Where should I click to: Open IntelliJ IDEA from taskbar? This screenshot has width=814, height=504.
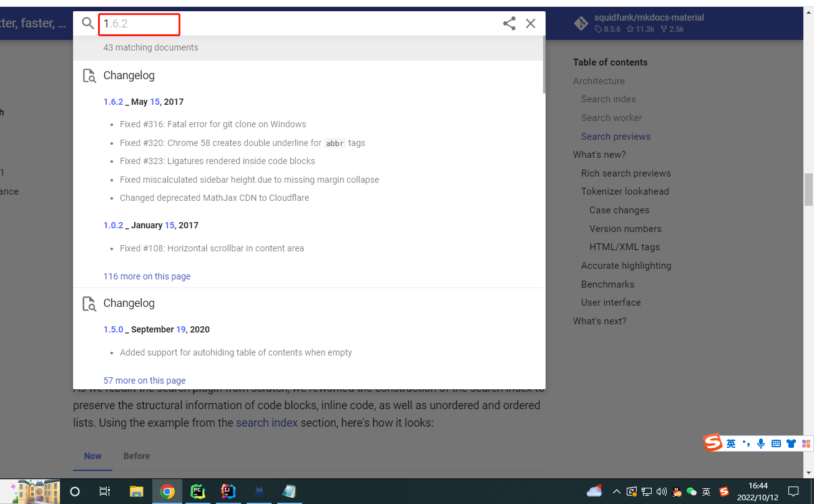228,492
